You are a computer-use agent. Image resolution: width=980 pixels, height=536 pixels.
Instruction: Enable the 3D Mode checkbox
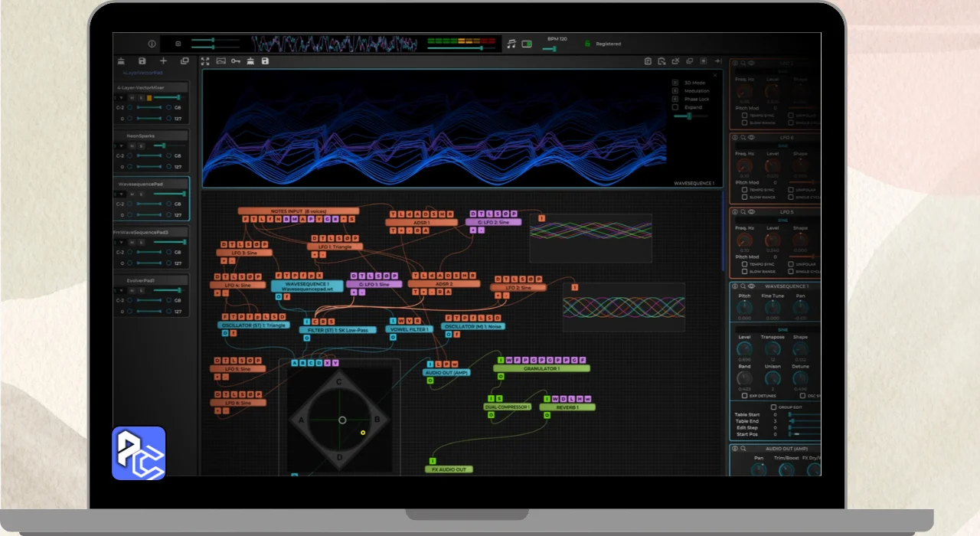pos(675,83)
